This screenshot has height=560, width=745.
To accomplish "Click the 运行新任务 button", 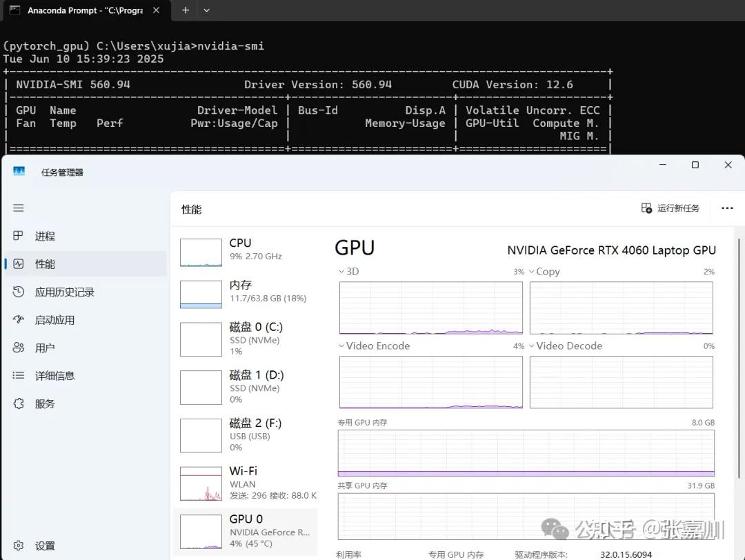I will click(669, 208).
